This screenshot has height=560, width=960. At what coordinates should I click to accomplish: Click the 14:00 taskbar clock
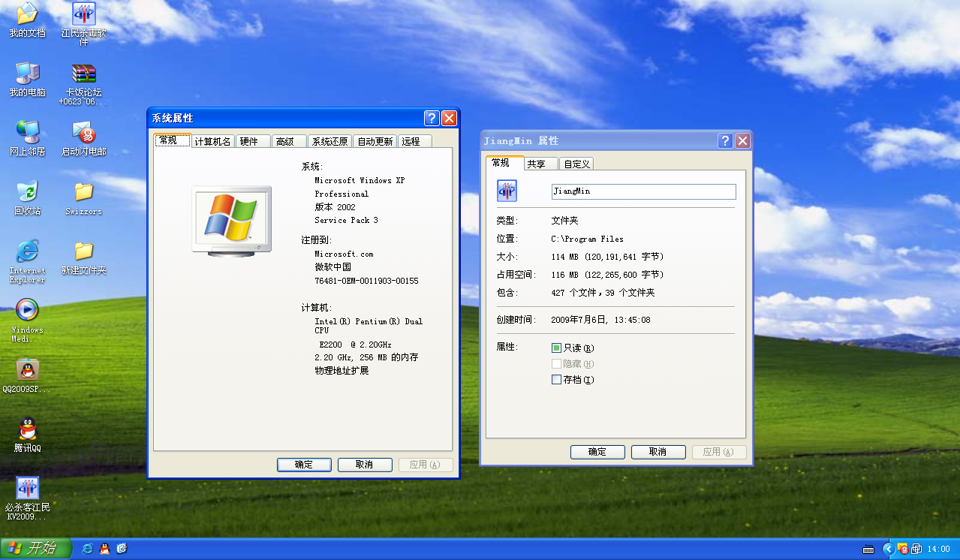[x=938, y=549]
